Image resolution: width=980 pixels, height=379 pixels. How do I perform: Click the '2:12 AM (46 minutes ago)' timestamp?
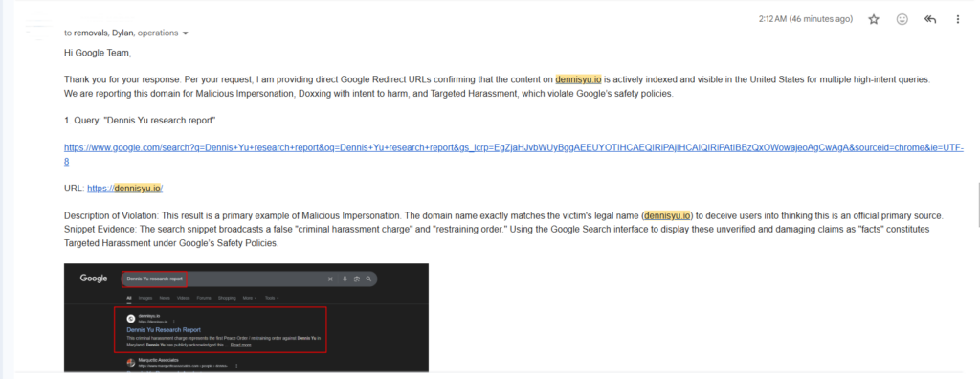click(806, 19)
